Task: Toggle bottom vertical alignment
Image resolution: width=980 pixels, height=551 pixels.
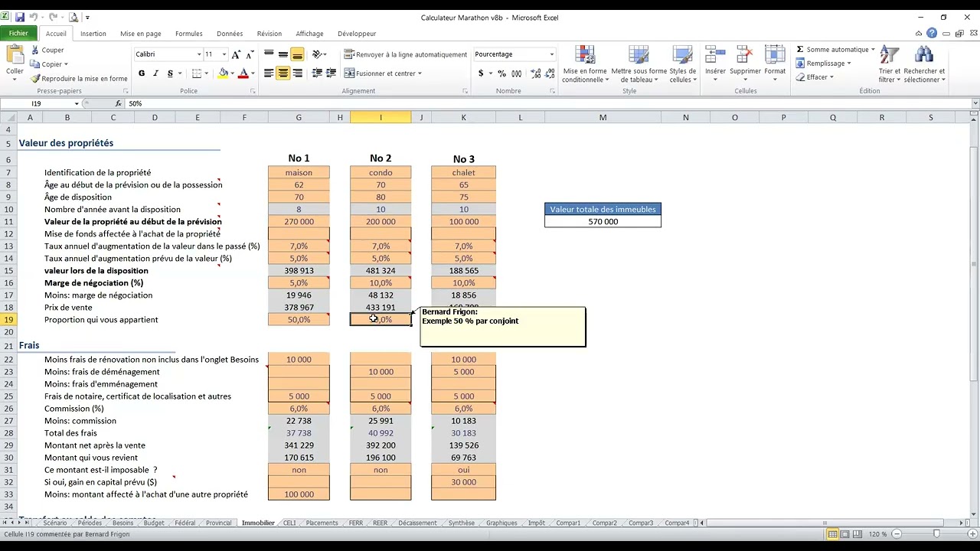Action: point(298,54)
